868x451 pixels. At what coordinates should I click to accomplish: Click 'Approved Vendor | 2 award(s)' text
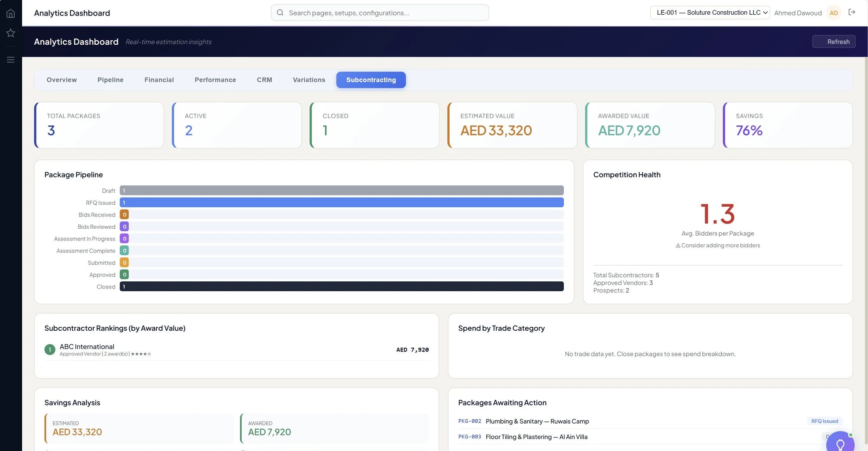click(x=94, y=354)
